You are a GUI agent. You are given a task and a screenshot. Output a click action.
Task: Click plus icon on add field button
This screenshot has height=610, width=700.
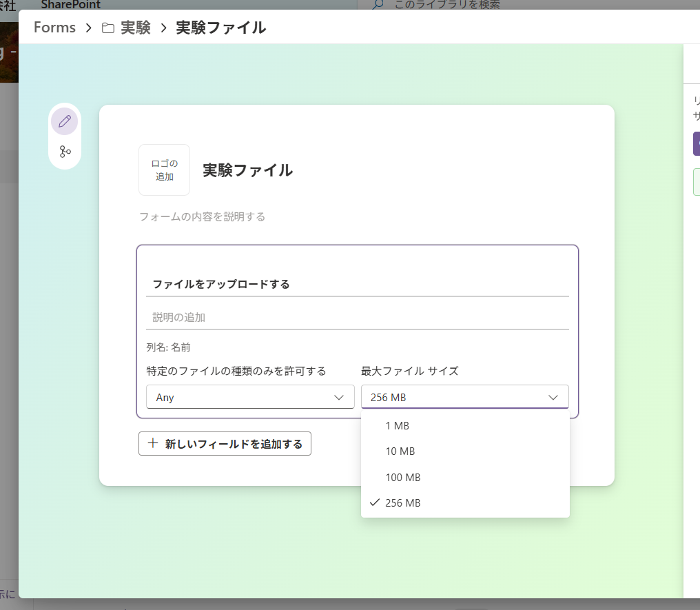(x=153, y=444)
